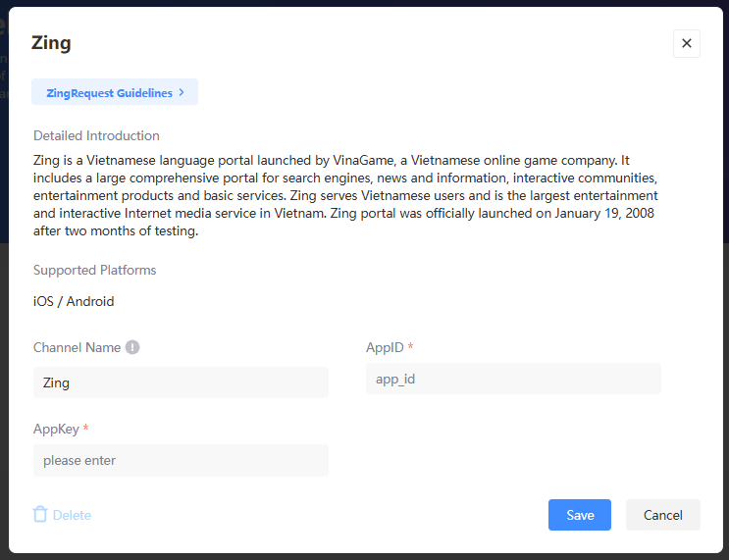Click the Channel Name label
729x560 pixels.
[x=77, y=347]
